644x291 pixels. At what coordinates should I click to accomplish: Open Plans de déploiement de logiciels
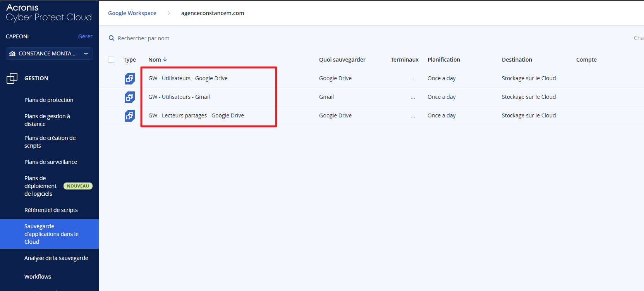click(40, 186)
